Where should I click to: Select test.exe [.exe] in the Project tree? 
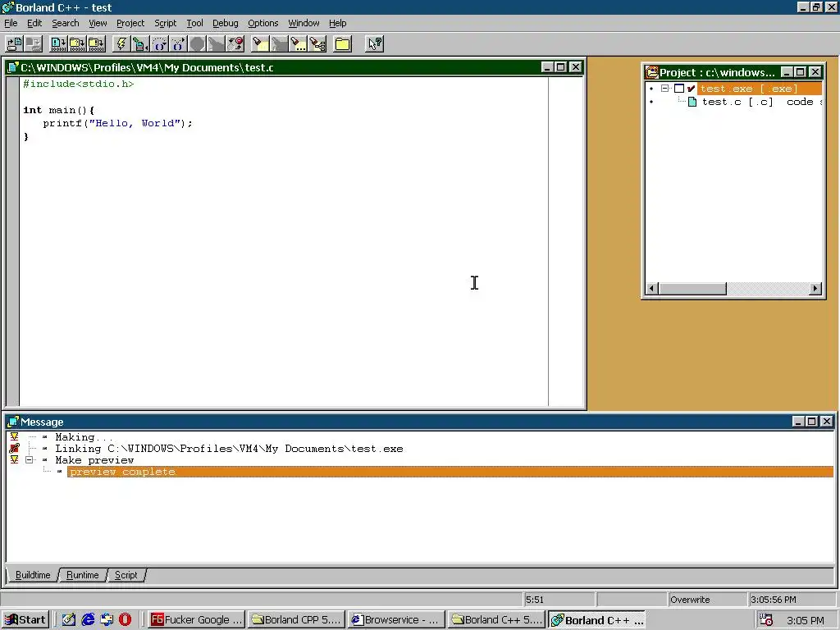point(759,89)
